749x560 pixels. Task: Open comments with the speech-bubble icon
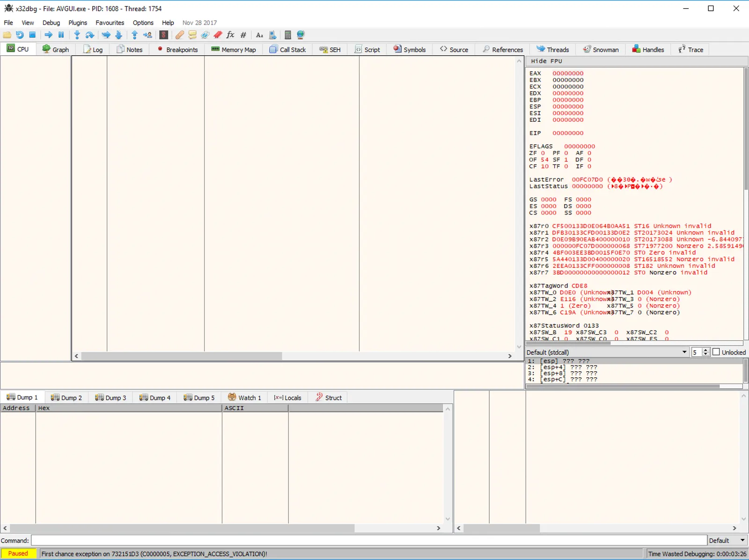(x=192, y=35)
